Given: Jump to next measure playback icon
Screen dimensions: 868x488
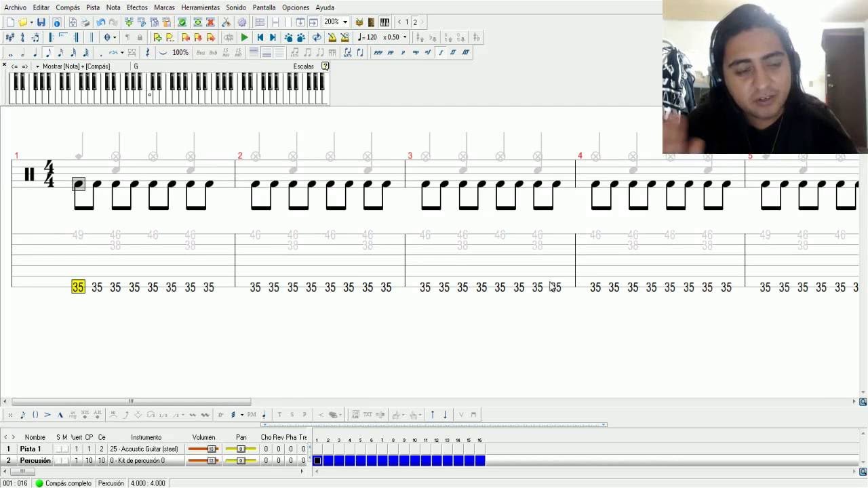Looking at the screenshot, I should (x=273, y=37).
